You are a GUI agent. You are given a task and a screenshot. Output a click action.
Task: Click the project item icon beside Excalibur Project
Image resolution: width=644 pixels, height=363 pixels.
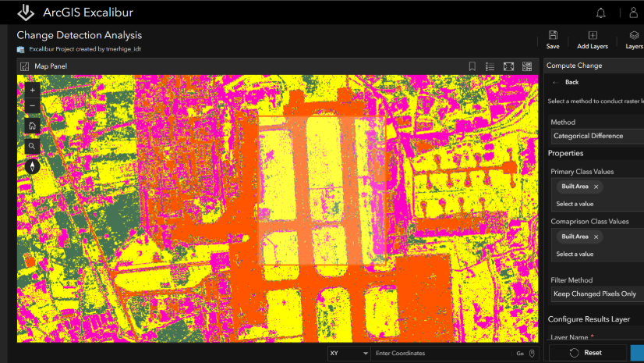pos(20,49)
